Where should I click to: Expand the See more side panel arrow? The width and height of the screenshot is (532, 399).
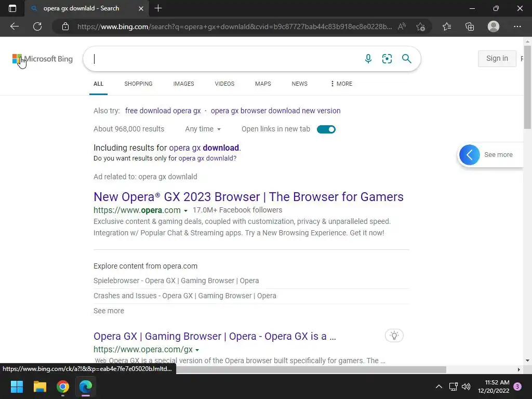click(x=470, y=155)
